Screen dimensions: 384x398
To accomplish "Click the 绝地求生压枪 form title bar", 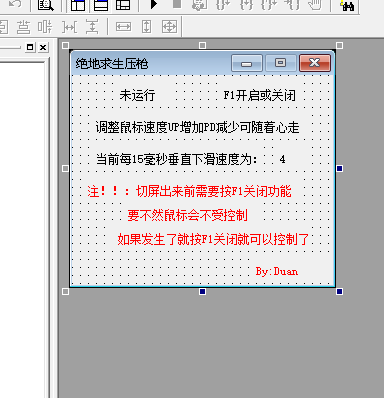I will click(150, 63).
